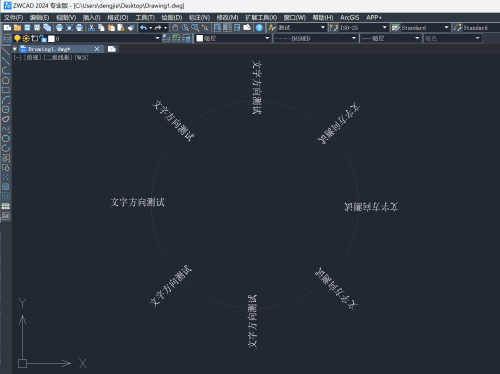
Task: Click the white layer color swatch
Action: [51, 39]
